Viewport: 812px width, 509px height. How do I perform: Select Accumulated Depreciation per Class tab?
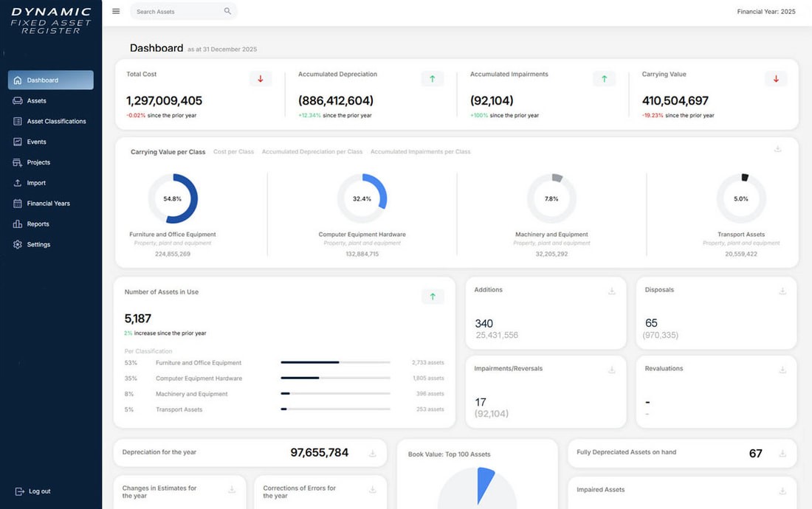[312, 152]
